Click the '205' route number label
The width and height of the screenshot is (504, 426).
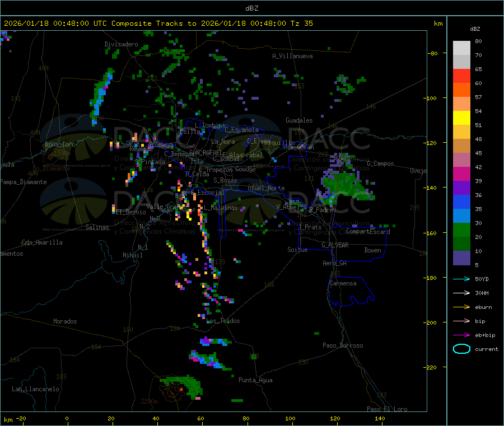coord(414,208)
